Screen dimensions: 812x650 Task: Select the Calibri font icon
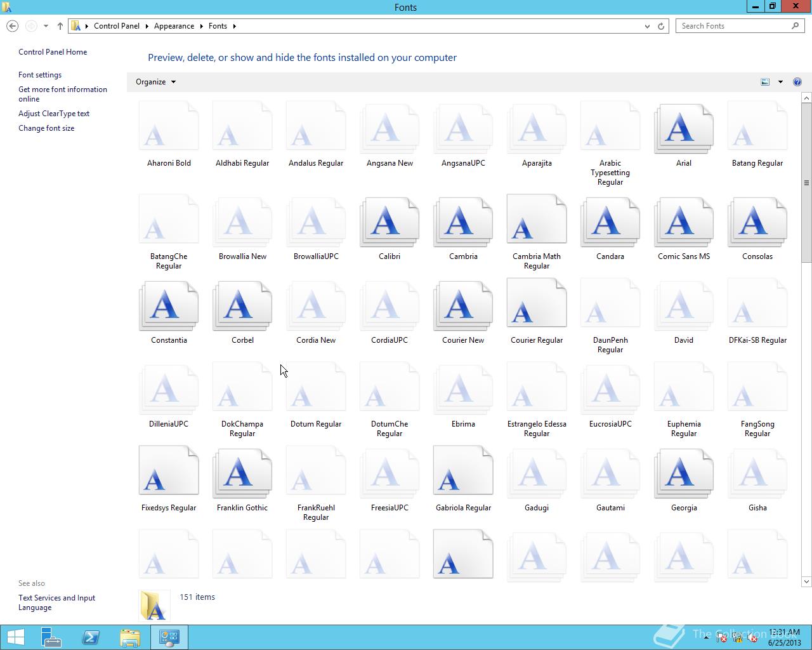tap(390, 223)
